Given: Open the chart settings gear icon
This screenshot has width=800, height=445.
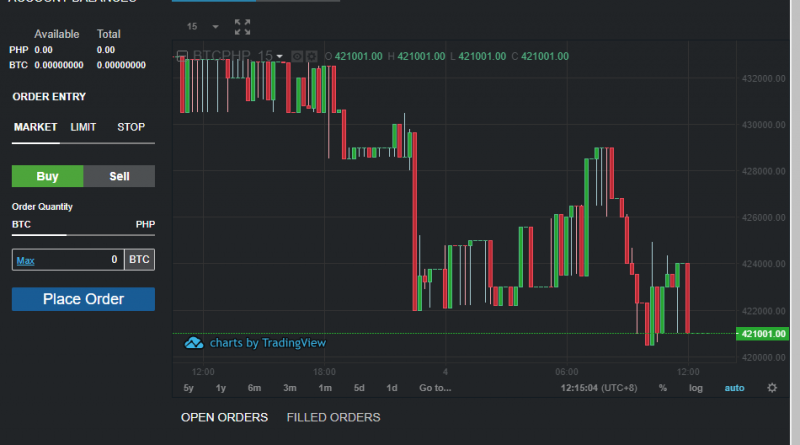Looking at the screenshot, I should [x=772, y=388].
